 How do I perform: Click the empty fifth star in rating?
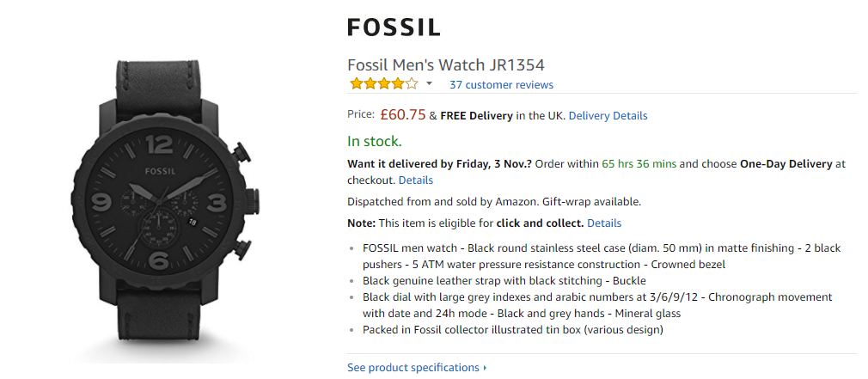412,85
